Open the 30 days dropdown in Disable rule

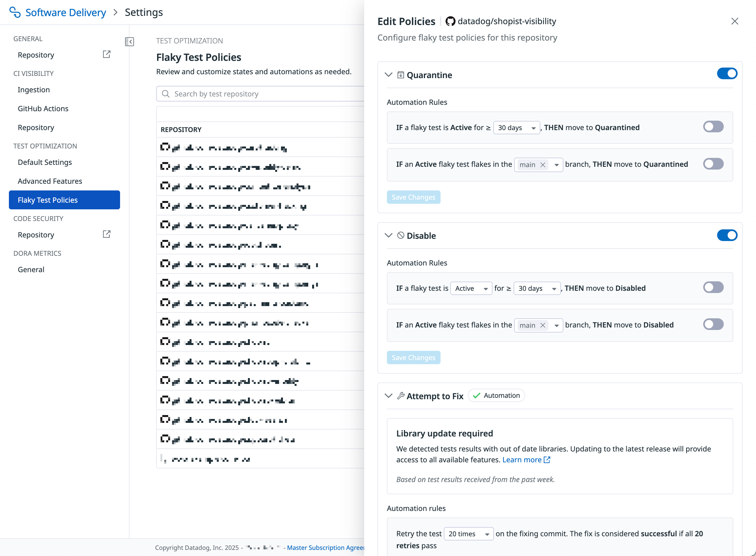click(x=537, y=288)
